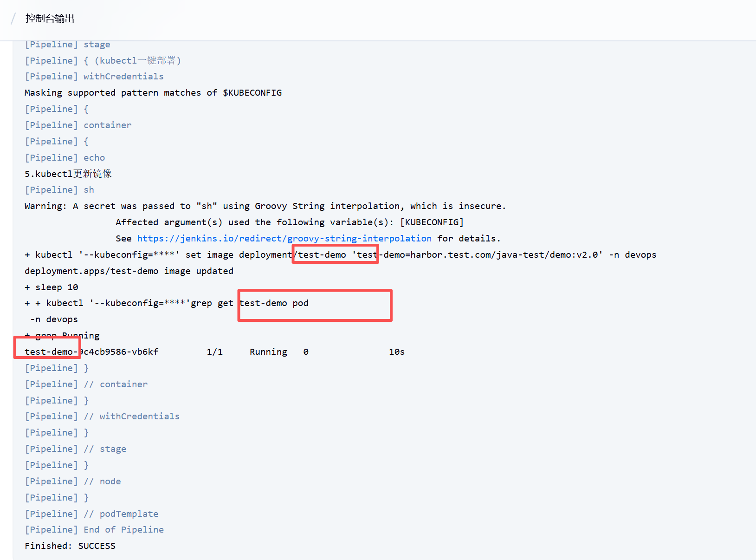The height and width of the screenshot is (560, 756).
Task: Click the 控制台输出 breadcrumb title
Action: pyautogui.click(x=50, y=19)
